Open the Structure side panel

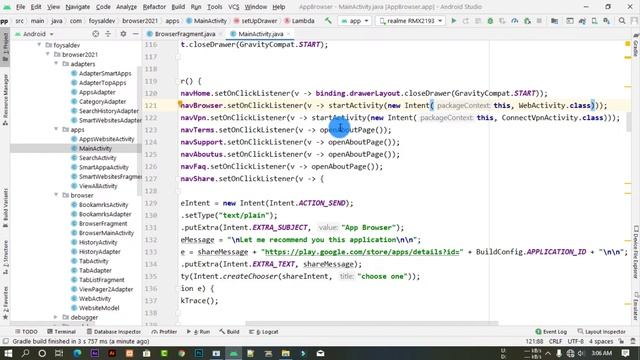click(x=5, y=256)
